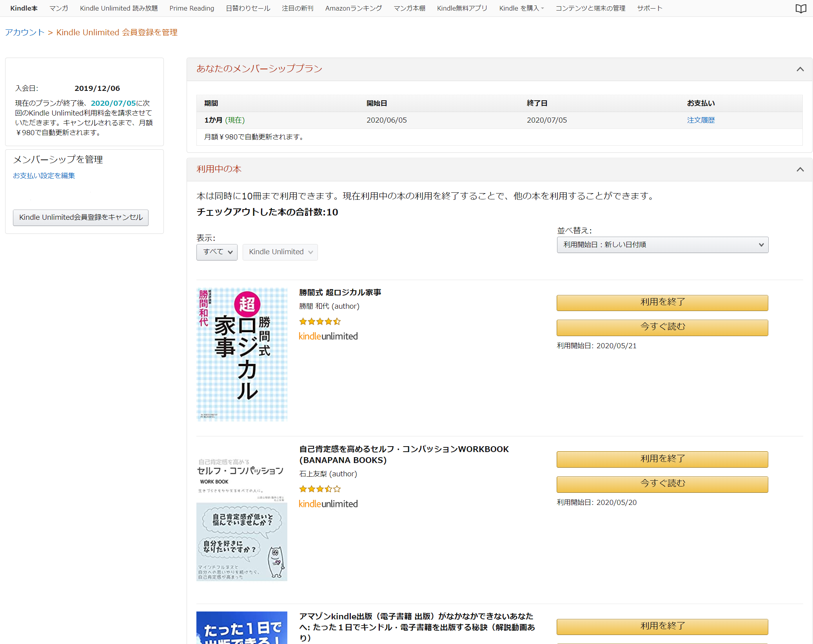End use of 勝間式 超ロジカル家事
The image size is (813, 644).
pos(662,303)
